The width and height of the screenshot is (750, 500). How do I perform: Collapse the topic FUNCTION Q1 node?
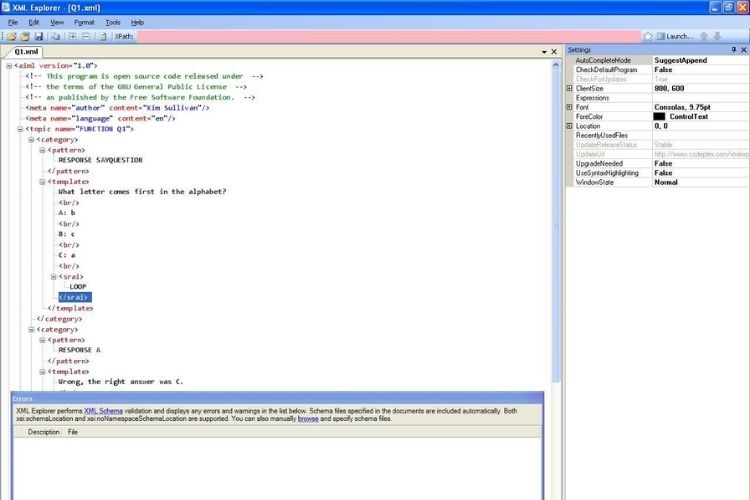click(20, 129)
